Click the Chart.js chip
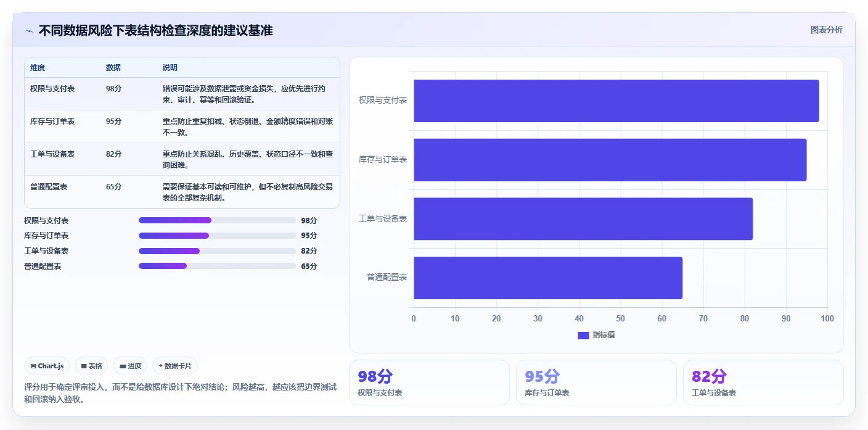 pos(47,366)
